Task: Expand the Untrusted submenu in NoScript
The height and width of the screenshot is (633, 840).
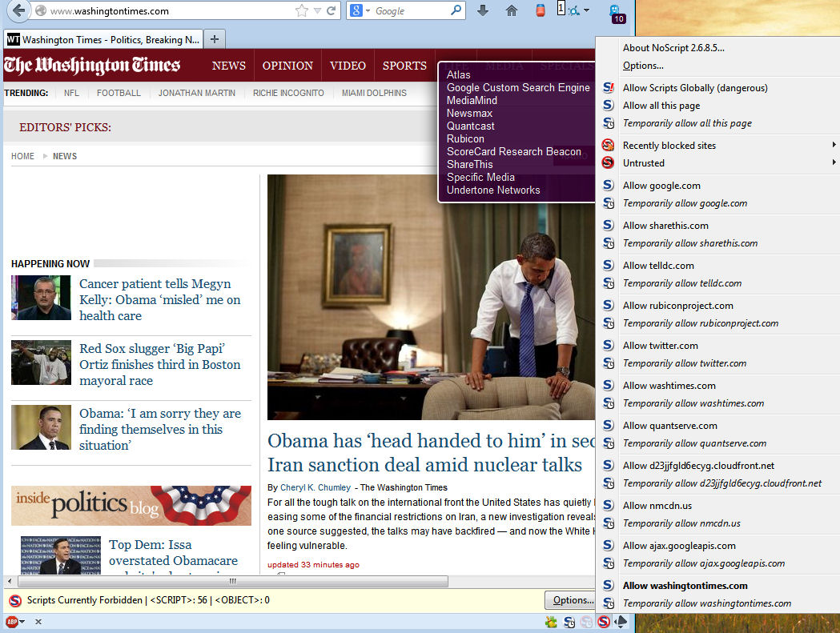Action: coord(644,163)
